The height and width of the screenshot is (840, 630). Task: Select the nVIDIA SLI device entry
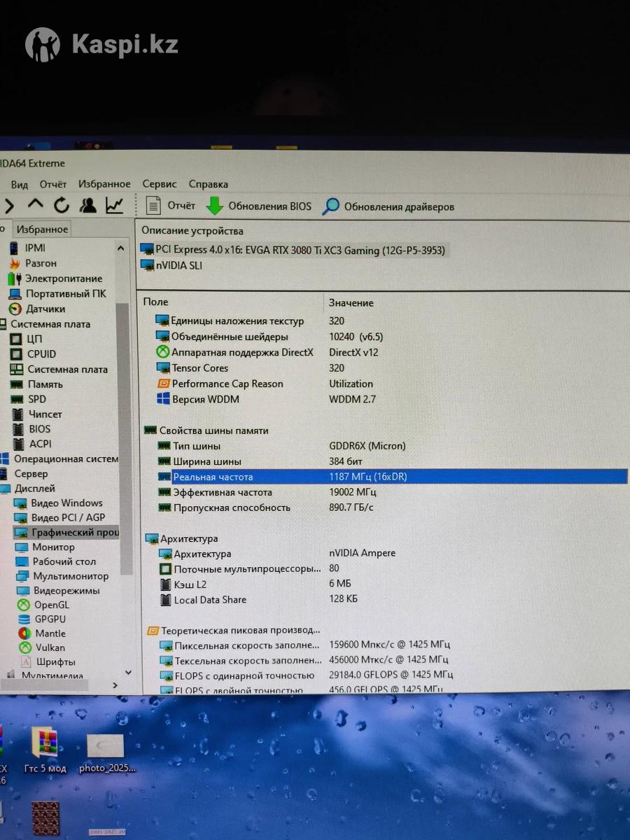(x=178, y=265)
